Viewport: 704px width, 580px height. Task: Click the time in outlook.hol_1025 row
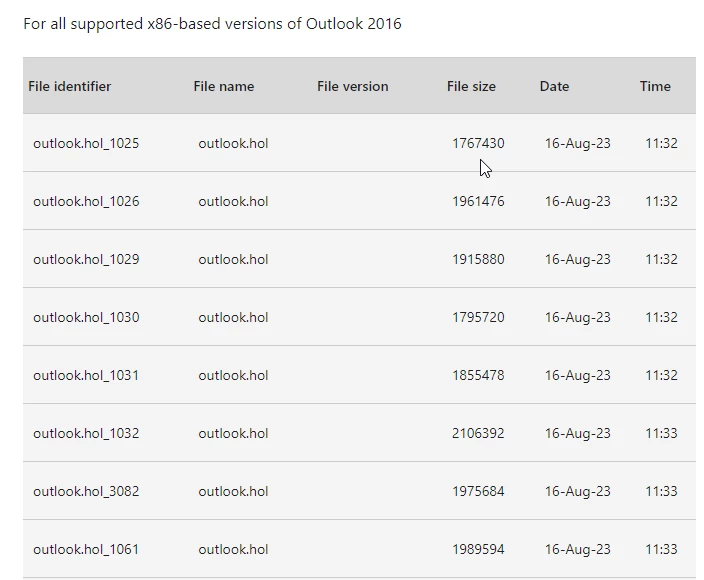coord(661,143)
